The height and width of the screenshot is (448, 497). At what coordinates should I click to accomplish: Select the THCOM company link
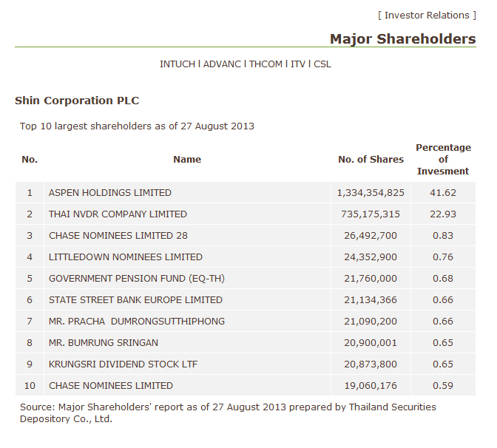click(266, 64)
